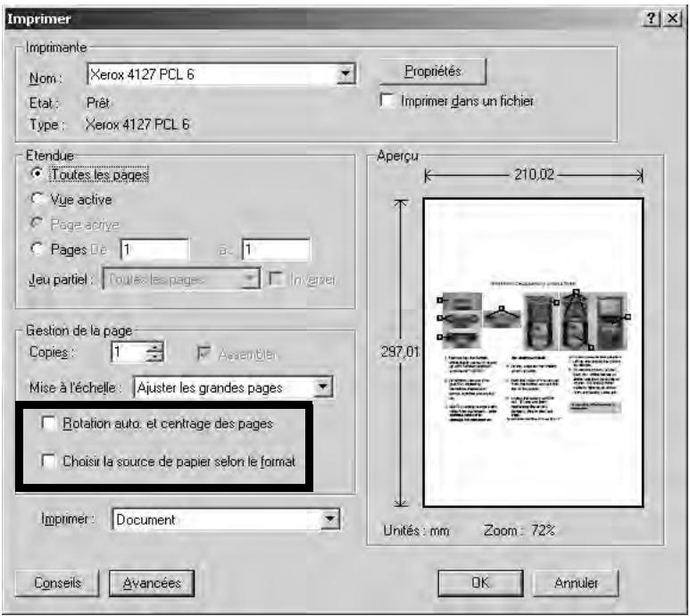690x616 pixels.
Task: Click the Pages De start field
Action: click(155, 249)
